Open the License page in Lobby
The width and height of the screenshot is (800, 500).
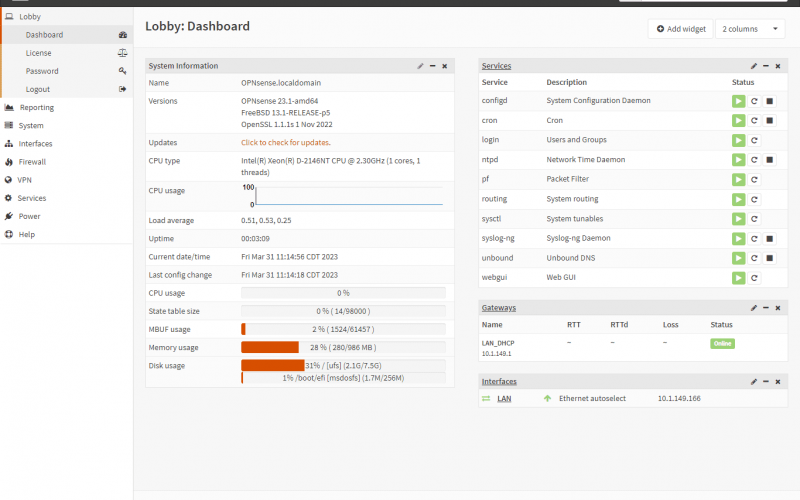[39, 53]
